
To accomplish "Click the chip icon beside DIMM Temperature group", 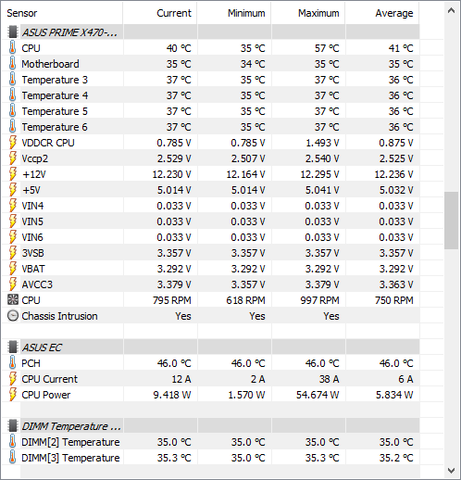I will tap(13, 426).
